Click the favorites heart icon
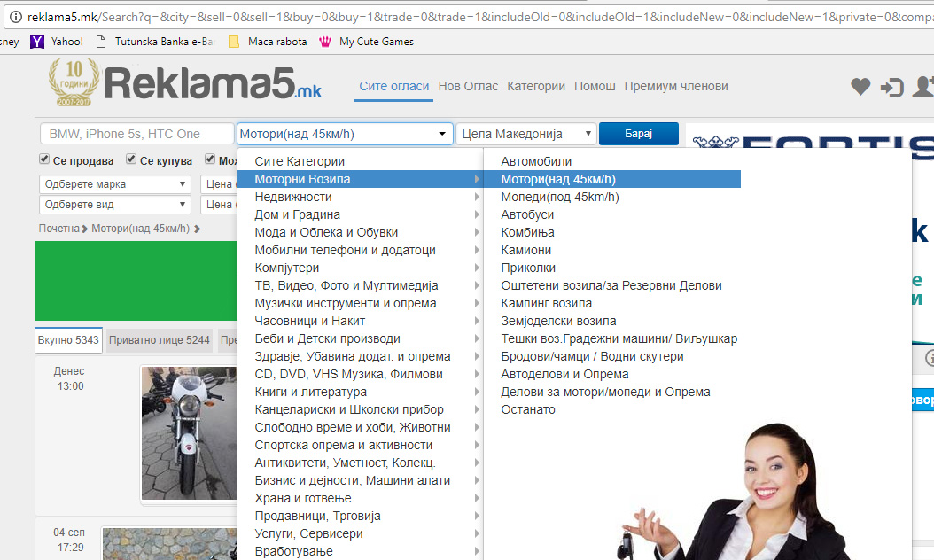Viewport: 934px width, 560px height. click(860, 86)
